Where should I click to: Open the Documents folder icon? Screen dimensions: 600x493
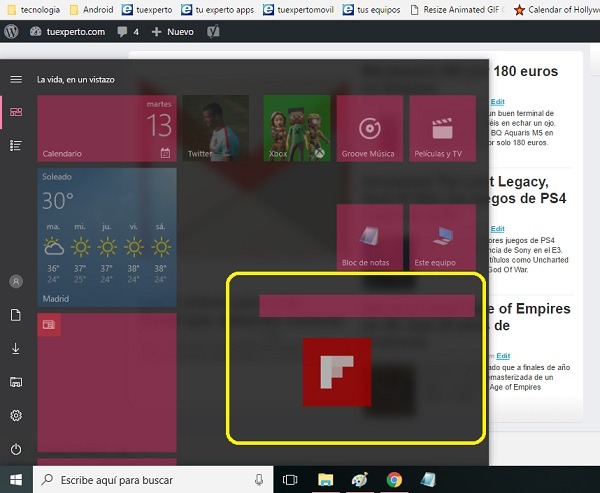click(16, 315)
